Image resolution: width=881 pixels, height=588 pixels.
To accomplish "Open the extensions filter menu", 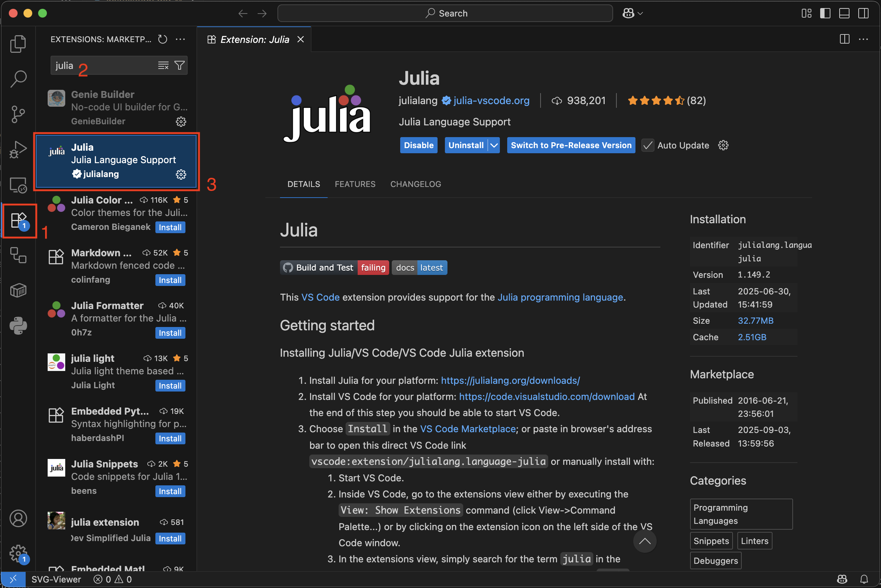I will pos(179,65).
